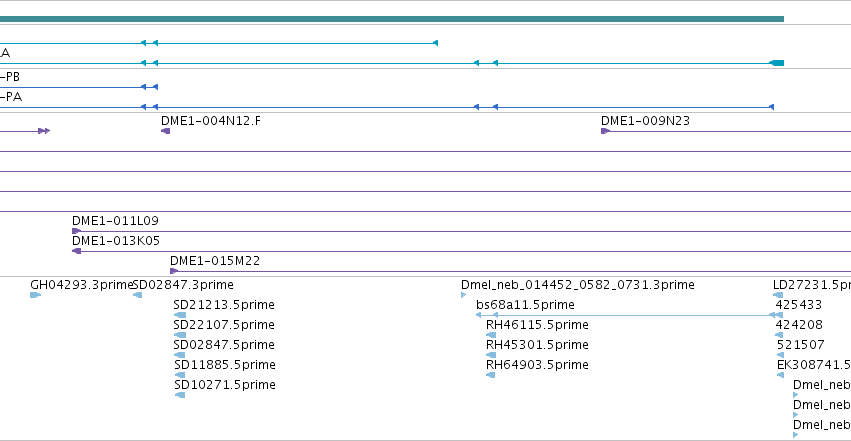The width and height of the screenshot is (851, 441).
Task: Click the bs68a11.5prime EST label
Action: point(525,305)
